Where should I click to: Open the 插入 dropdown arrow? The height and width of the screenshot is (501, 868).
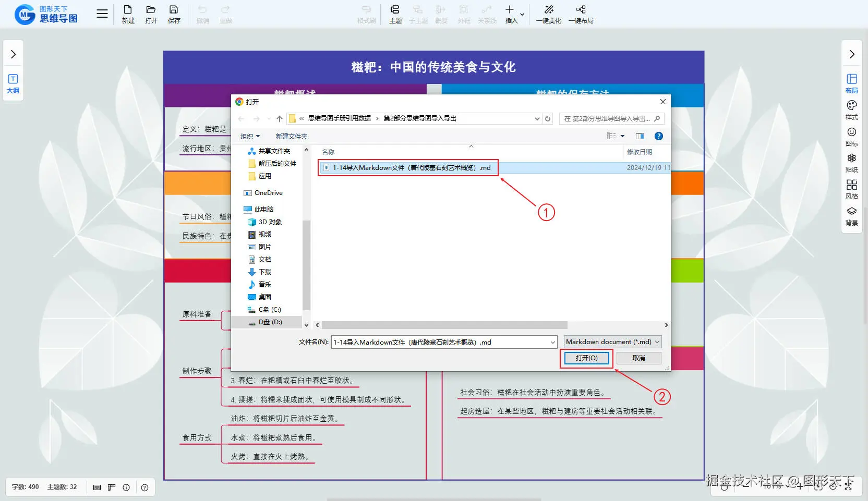522,15
